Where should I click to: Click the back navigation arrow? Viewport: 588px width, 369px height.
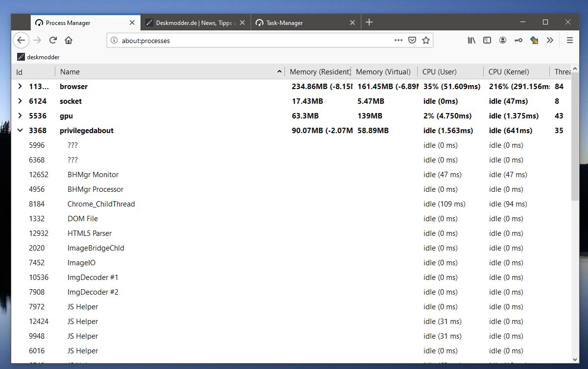(x=21, y=41)
